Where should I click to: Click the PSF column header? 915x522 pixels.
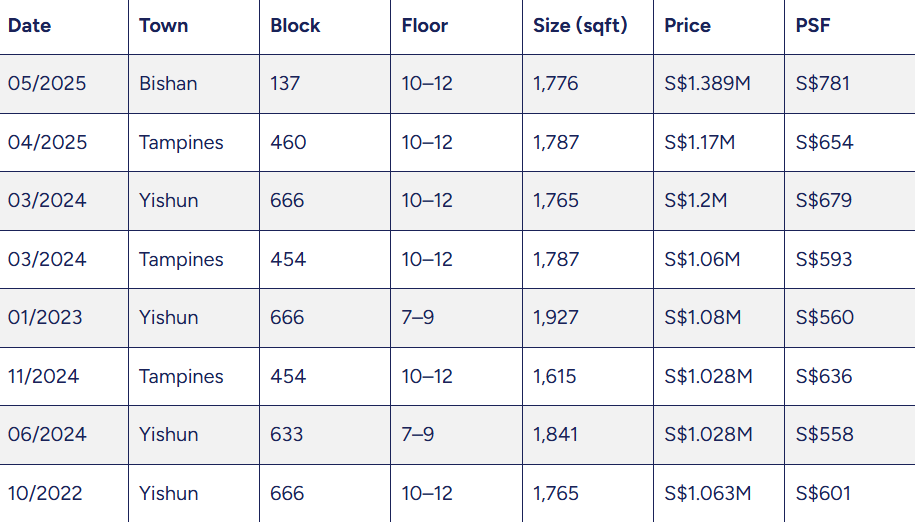813,26
